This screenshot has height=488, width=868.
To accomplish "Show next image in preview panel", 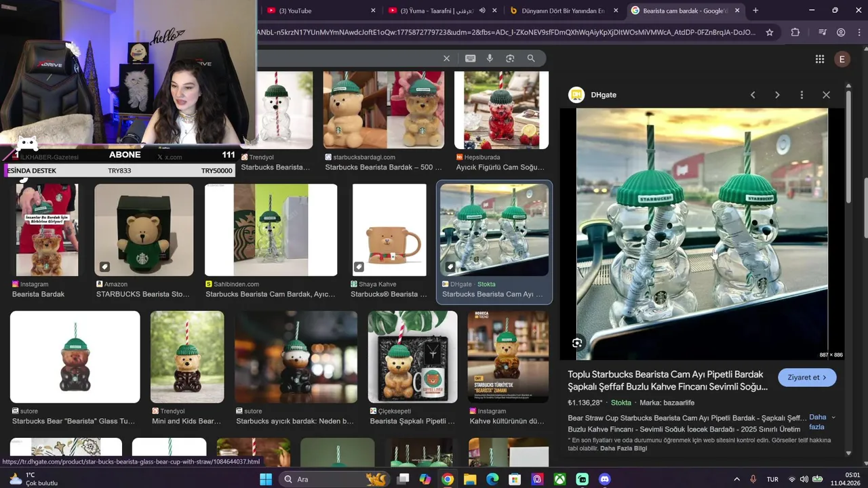I will pyautogui.click(x=777, y=95).
